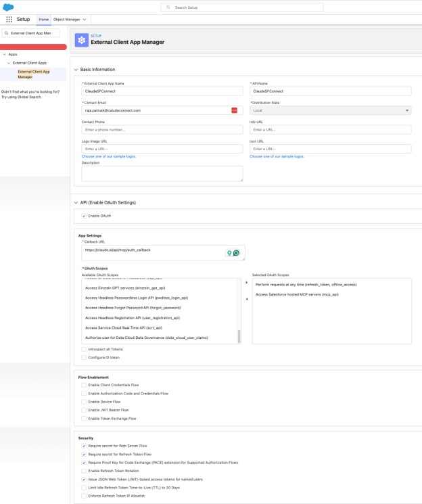Viewport: 422px width, 504px height.
Task: Select Perform requests at any time scope
Action: [x=306, y=285]
